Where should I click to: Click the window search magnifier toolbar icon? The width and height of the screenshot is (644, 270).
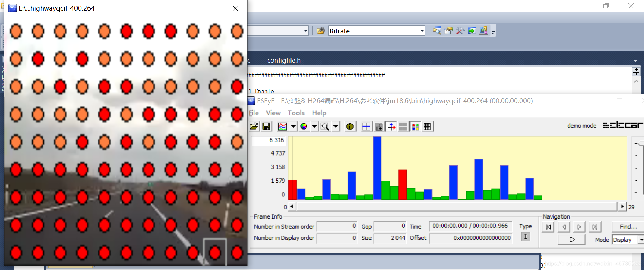click(437, 31)
